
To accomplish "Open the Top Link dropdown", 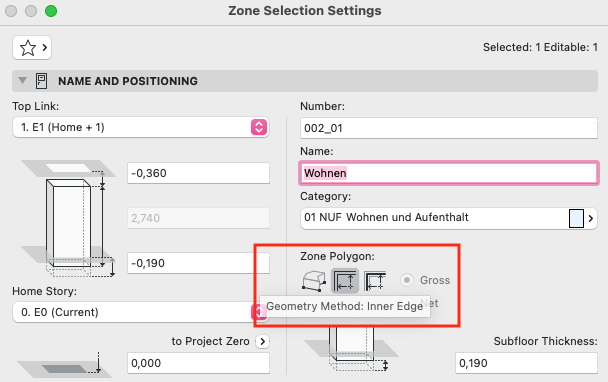I will pos(141,127).
